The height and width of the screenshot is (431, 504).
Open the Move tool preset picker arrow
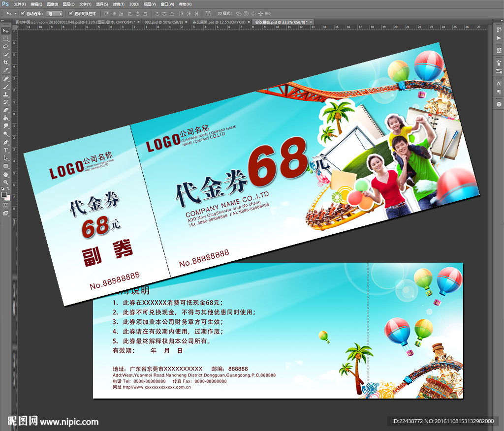tap(15, 13)
